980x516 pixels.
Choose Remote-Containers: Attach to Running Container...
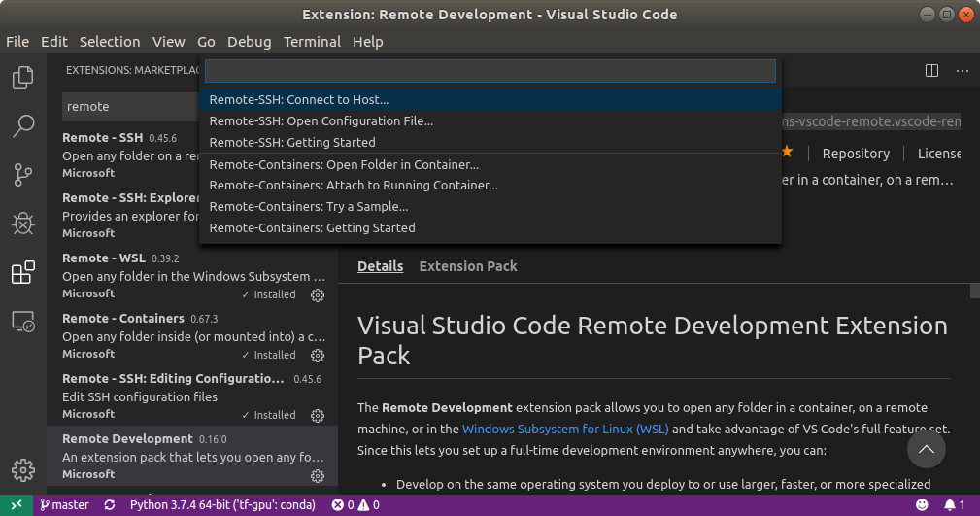[490, 186]
